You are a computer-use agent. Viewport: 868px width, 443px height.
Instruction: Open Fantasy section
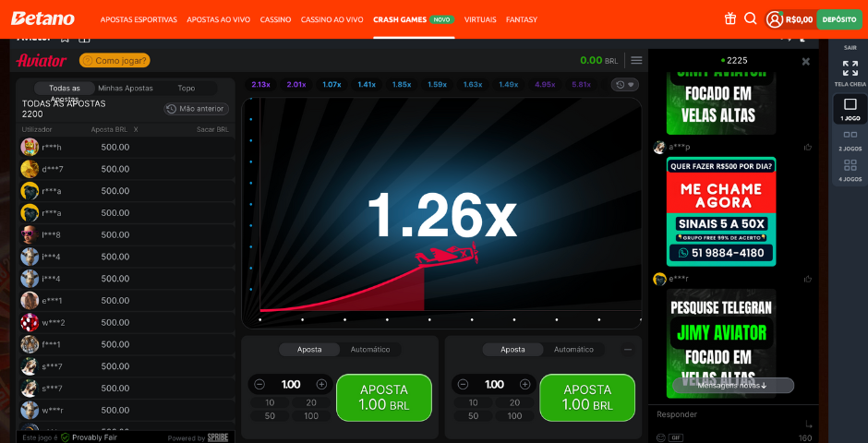coord(522,19)
